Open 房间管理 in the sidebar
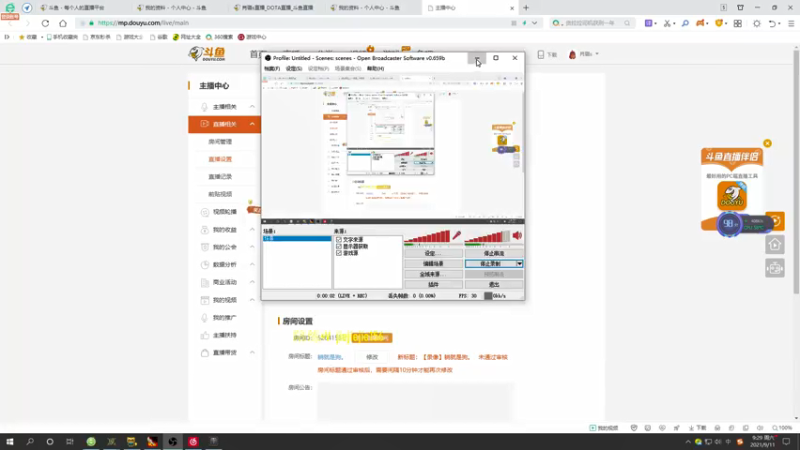 coord(220,142)
